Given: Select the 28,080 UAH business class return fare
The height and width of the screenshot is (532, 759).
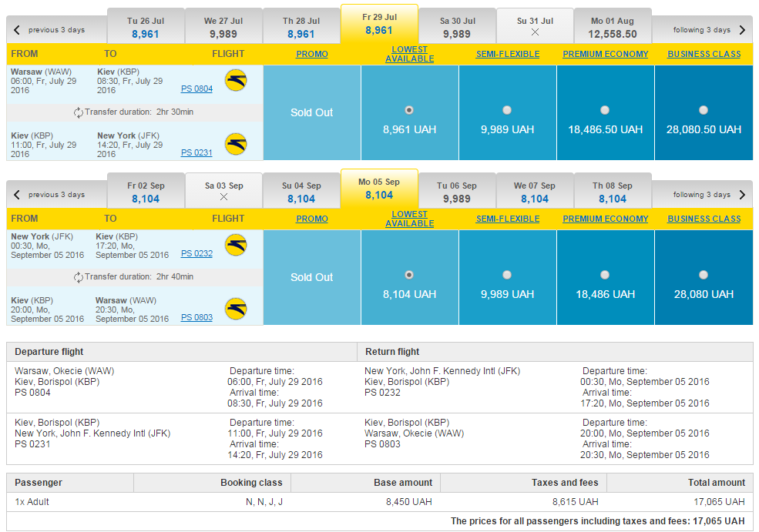Looking at the screenshot, I should click(704, 275).
